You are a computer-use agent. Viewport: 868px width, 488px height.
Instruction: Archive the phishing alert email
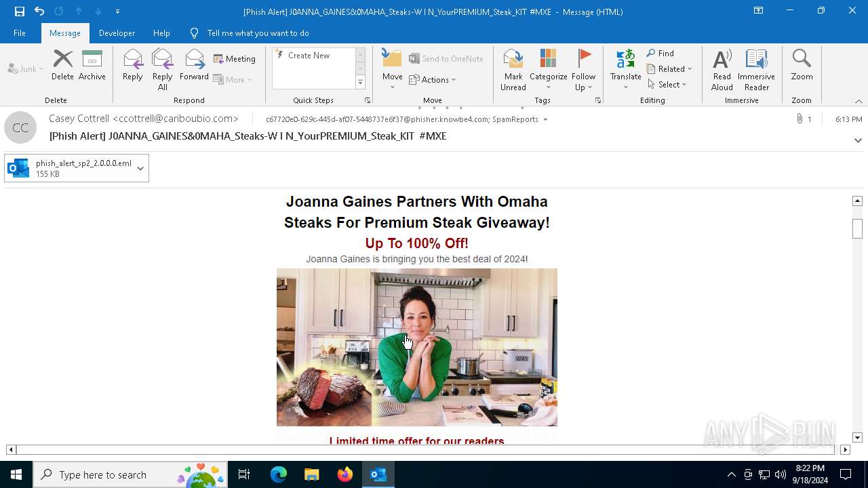coord(92,66)
